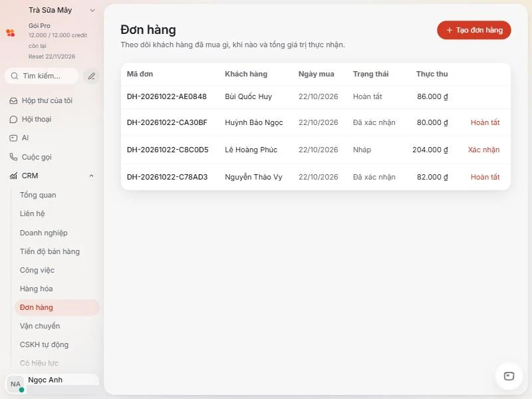Click Xác nhận for Lê Hoàng Phúc order
Image resolution: width=532 pixels, height=399 pixels.
pyautogui.click(x=484, y=150)
